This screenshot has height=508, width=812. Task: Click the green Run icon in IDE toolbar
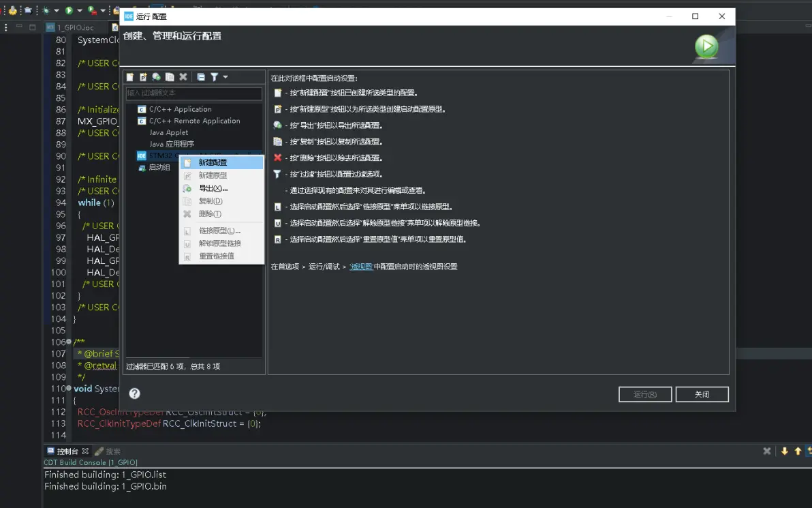pyautogui.click(x=68, y=10)
